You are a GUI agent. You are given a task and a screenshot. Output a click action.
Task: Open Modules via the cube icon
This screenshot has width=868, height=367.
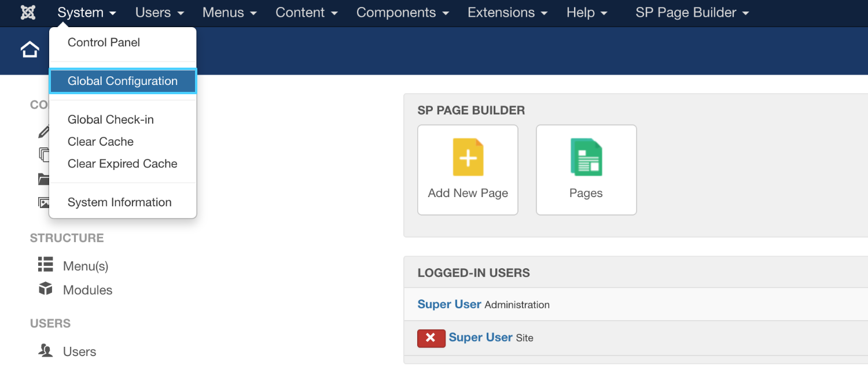(45, 290)
